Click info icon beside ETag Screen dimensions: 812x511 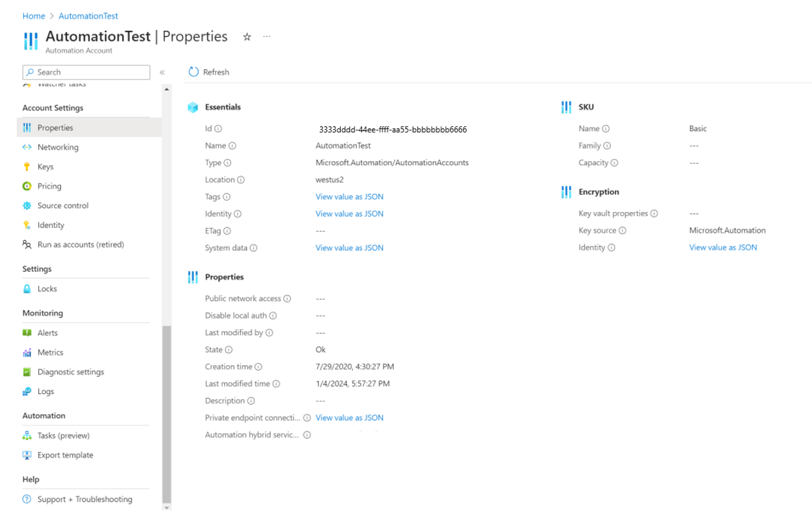pos(227,231)
